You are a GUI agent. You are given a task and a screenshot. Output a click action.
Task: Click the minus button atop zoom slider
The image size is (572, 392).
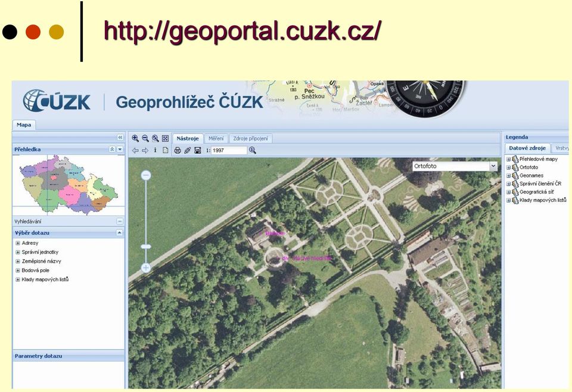pyautogui.click(x=146, y=175)
